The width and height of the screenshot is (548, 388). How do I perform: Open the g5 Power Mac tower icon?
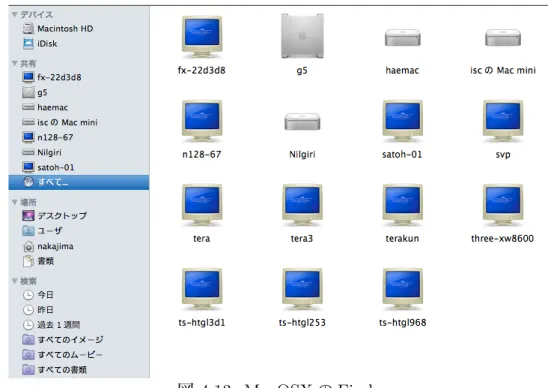[x=302, y=36]
